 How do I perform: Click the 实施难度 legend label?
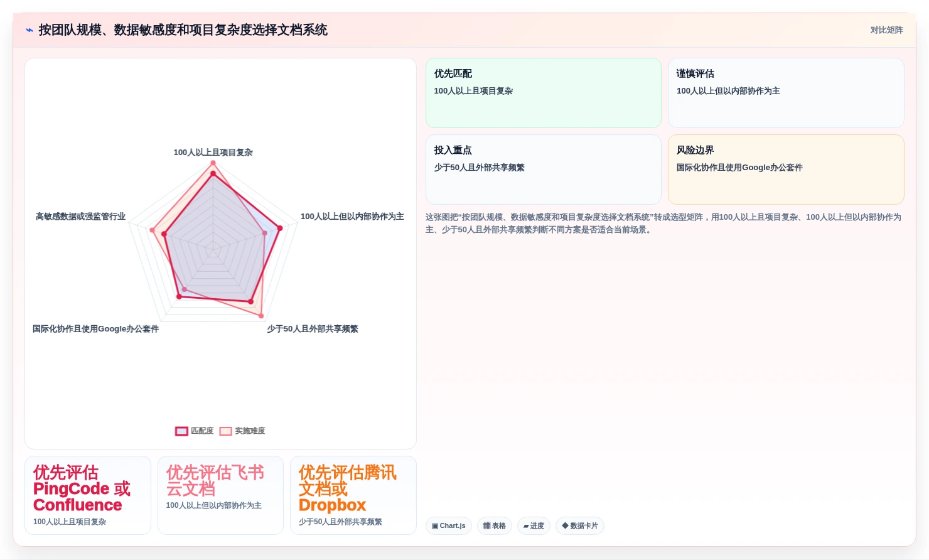click(x=250, y=431)
